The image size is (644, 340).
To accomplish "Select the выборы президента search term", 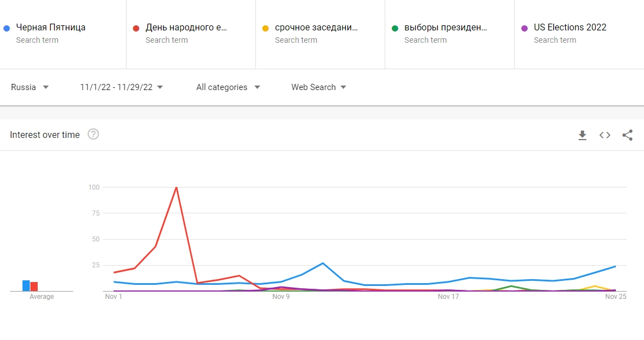I will click(x=445, y=28).
